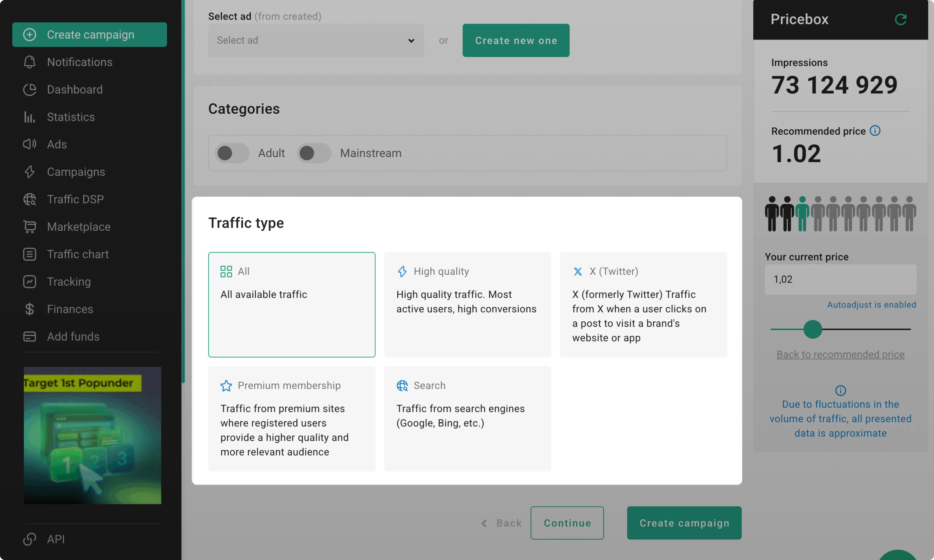
Task: Open Traffic DSP globe icon
Action: 29,199
